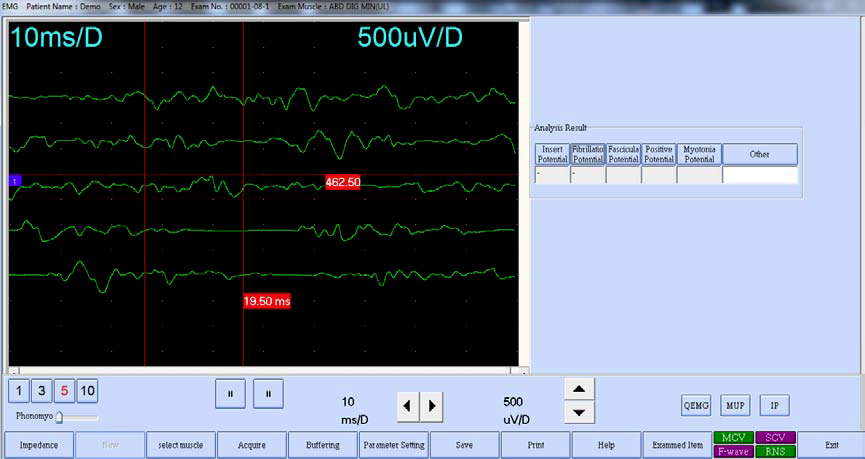
Task: Select trace count 3 button
Action: pos(41,391)
